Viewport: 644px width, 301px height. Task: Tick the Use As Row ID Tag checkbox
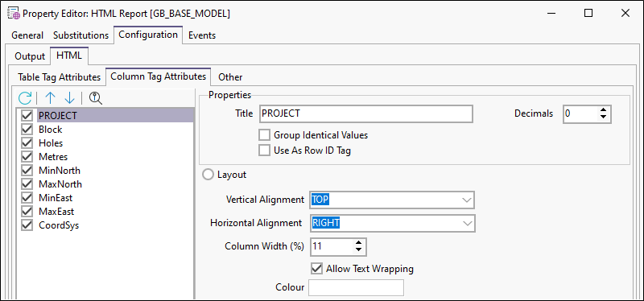(265, 150)
